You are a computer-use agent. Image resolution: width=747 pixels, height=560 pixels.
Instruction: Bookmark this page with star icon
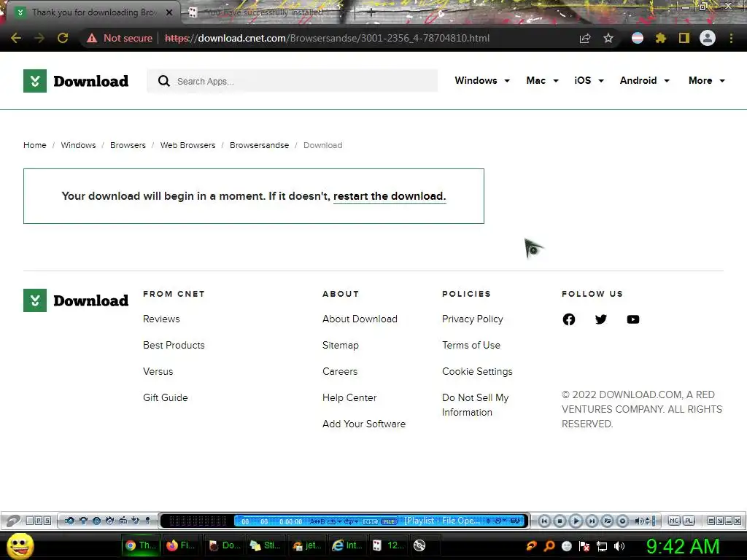[608, 38]
